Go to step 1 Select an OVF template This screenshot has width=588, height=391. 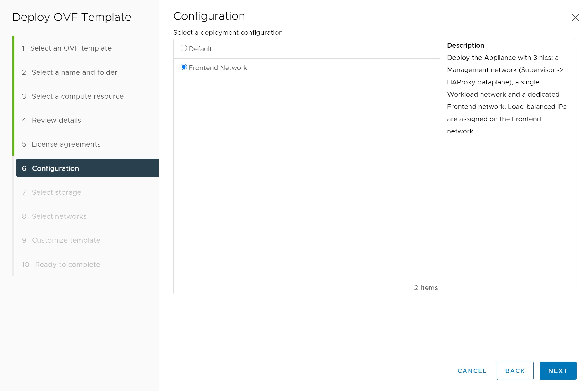click(x=71, y=48)
